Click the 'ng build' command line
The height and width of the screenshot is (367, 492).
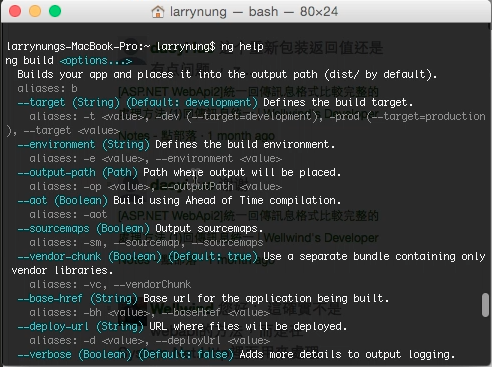(69, 61)
